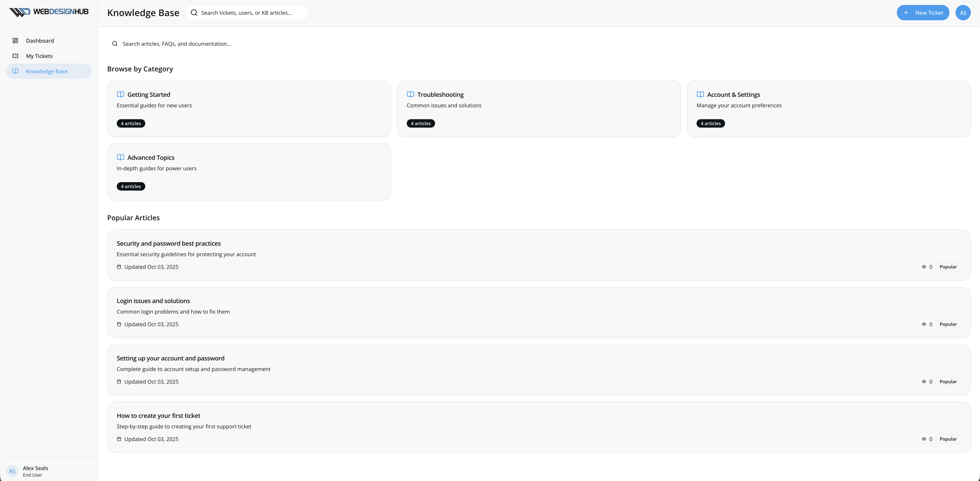
Task: Open the Getting Started category
Action: coord(249,109)
